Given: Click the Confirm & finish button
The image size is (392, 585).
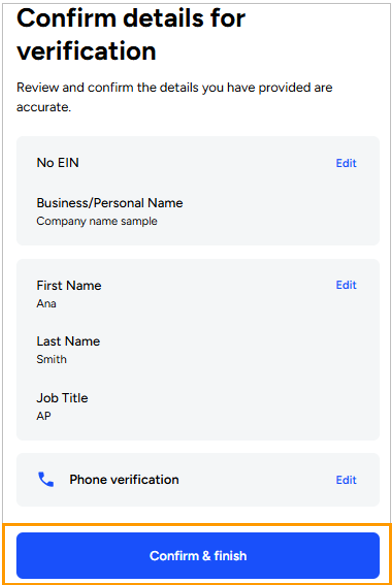Looking at the screenshot, I should click(198, 556).
